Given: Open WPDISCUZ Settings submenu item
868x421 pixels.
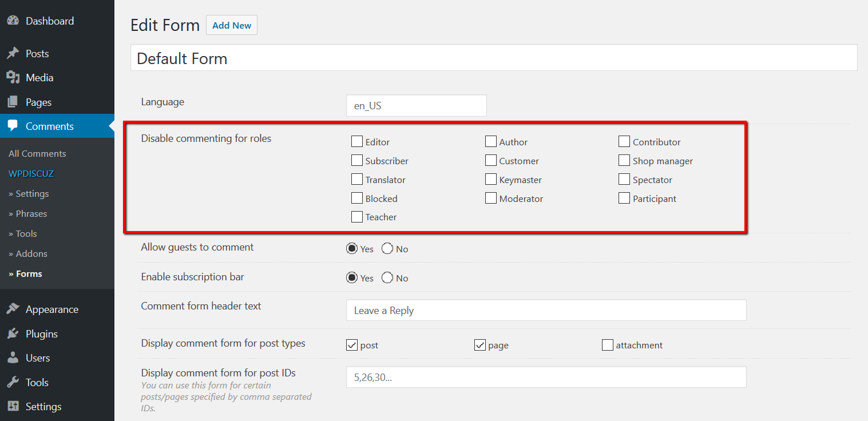Looking at the screenshot, I should (x=29, y=194).
